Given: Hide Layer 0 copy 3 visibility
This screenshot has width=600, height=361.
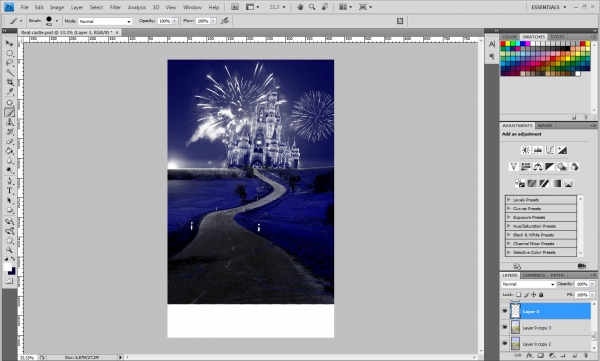Looking at the screenshot, I should pos(505,328).
